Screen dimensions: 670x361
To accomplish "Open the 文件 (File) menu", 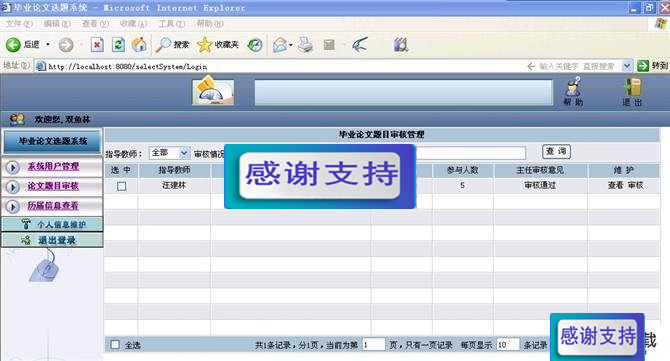I will click(x=19, y=23).
